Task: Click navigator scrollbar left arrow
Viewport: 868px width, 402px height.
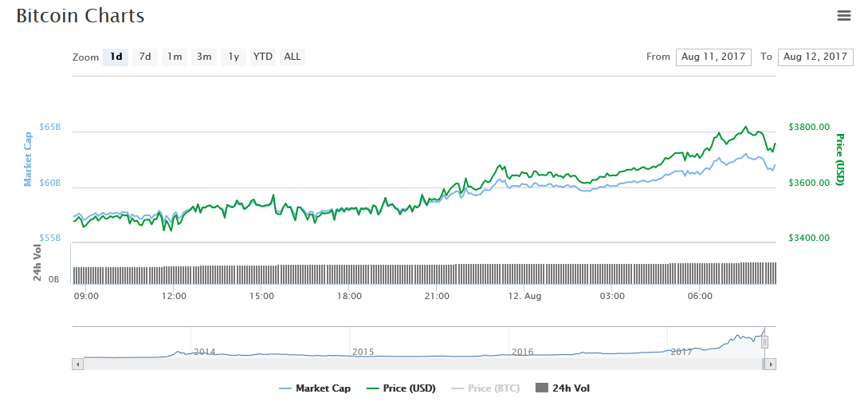Action: point(77,365)
